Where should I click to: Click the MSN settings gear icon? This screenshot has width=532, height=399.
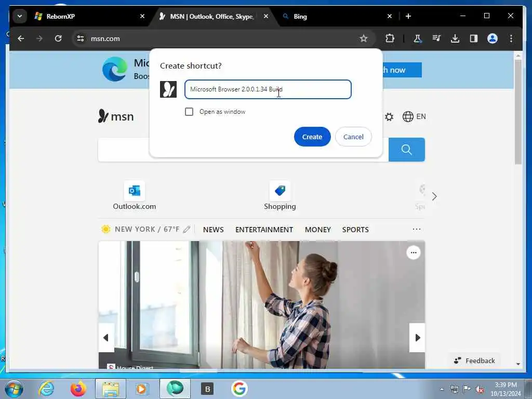(389, 117)
